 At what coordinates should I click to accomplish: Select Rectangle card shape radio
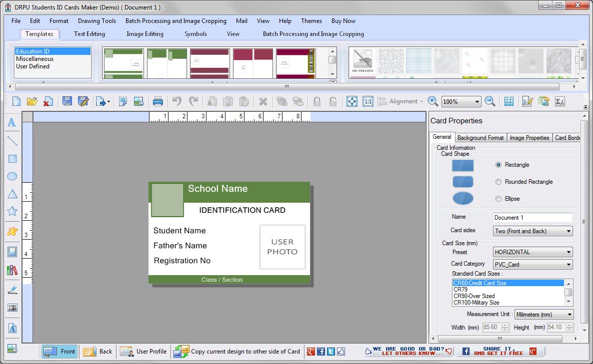pyautogui.click(x=498, y=165)
